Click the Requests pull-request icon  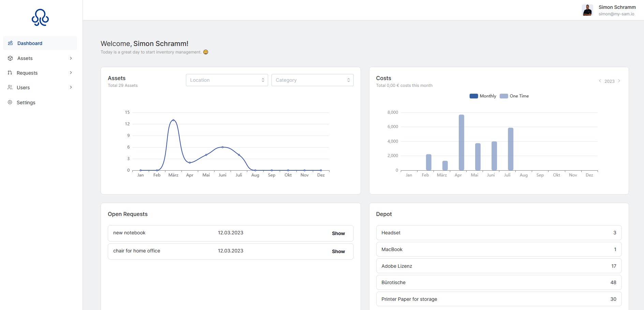(x=10, y=73)
